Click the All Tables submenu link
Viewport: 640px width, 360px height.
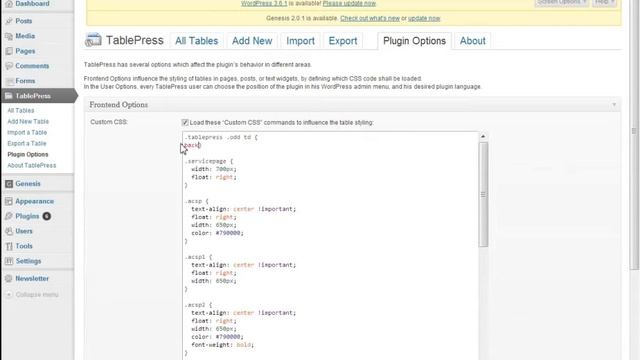(x=20, y=111)
